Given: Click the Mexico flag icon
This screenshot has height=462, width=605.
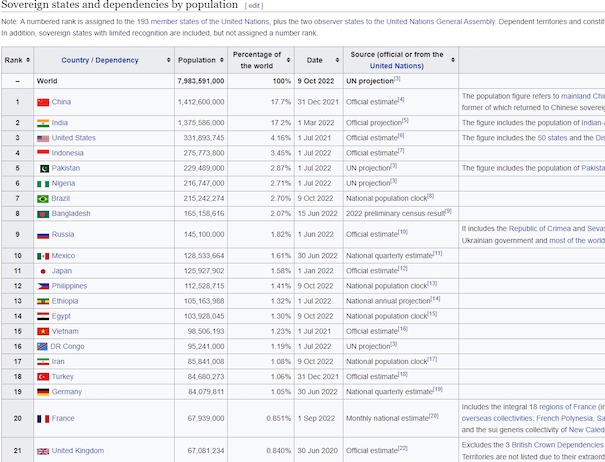Looking at the screenshot, I should pos(43,256).
